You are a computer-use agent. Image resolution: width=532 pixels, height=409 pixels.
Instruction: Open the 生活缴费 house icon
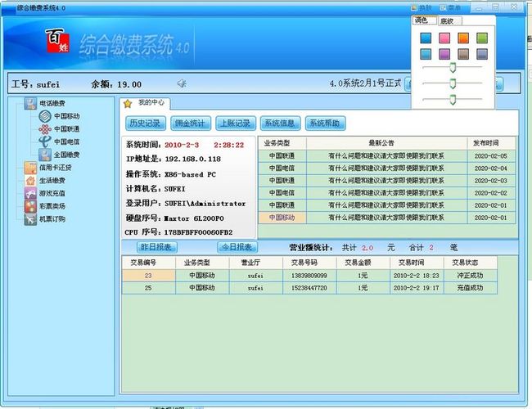click(30, 181)
